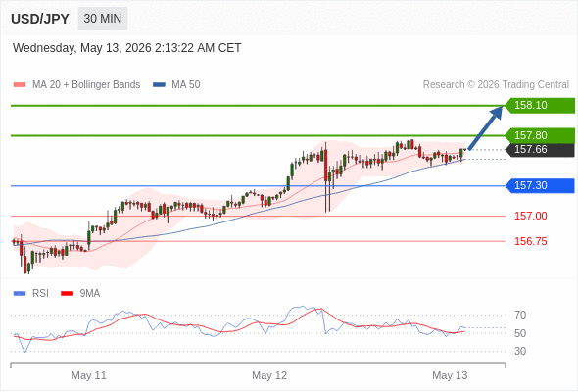Click the blue upward forecast arrow

coord(486,127)
